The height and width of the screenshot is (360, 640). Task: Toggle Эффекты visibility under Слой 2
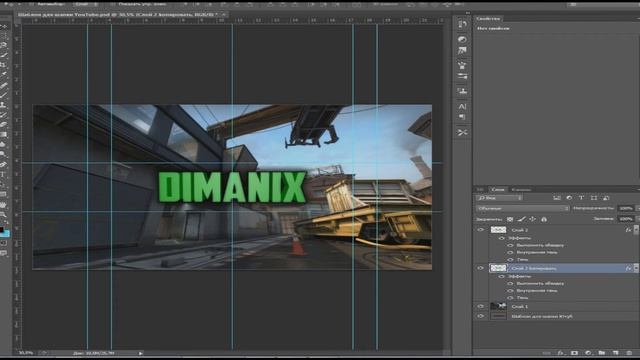tap(502, 238)
